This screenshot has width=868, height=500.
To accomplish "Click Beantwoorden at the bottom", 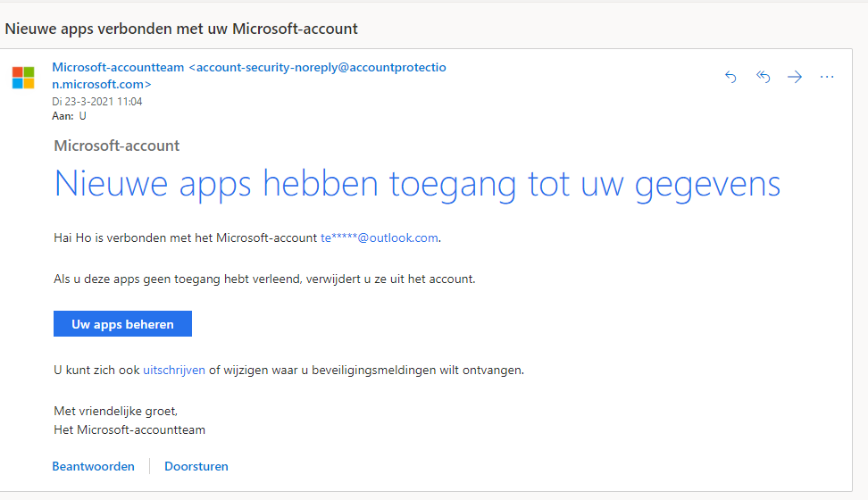I will pyautogui.click(x=93, y=466).
